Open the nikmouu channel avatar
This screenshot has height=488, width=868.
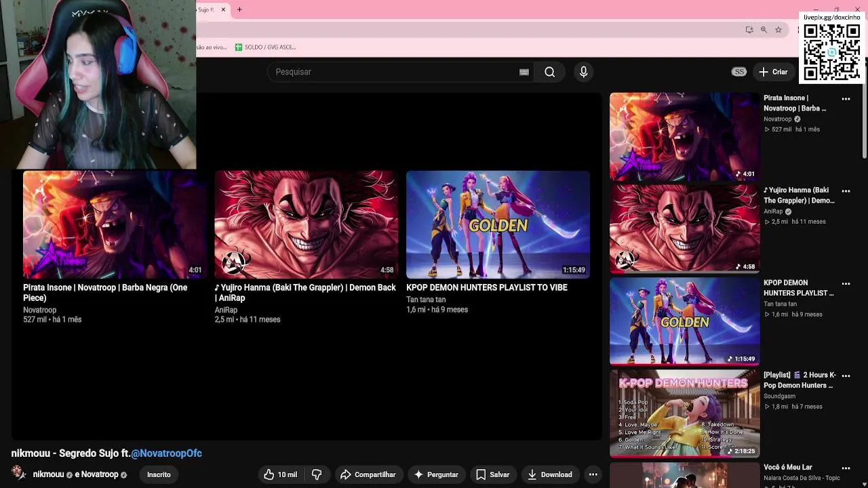click(x=19, y=473)
